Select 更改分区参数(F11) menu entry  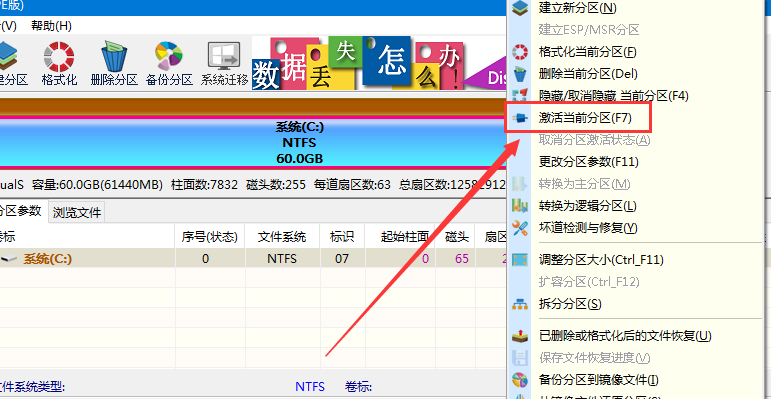(x=589, y=161)
